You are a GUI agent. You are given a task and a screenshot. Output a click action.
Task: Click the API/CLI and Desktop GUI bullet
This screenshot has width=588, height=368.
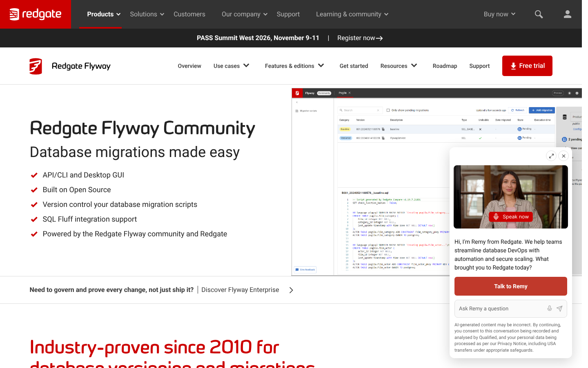click(83, 175)
